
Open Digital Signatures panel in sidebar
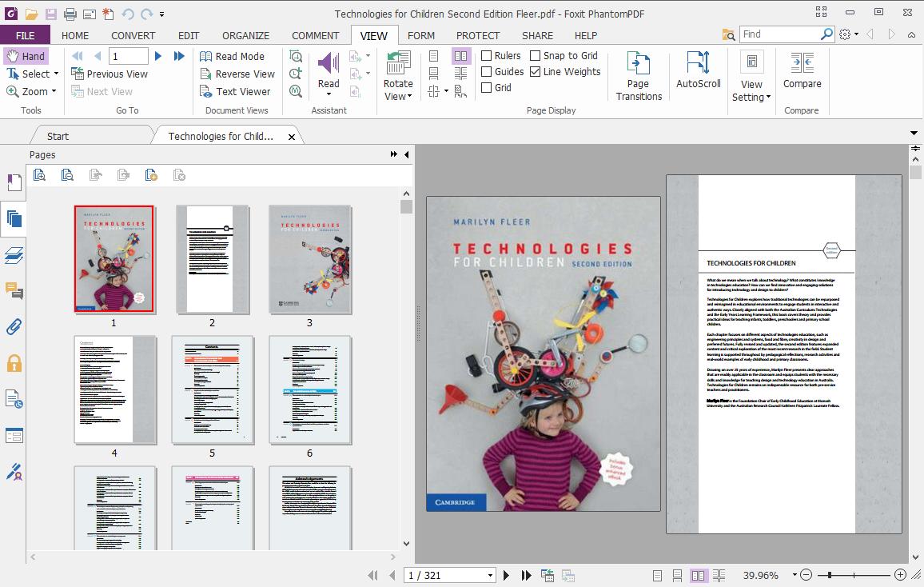tap(14, 472)
